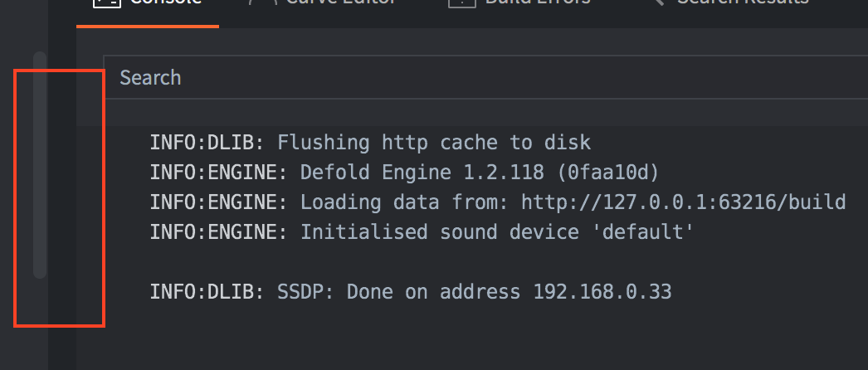Click the Curve Editor tab's curve icon
The height and width of the screenshot is (370, 868).
[x=262, y=2]
